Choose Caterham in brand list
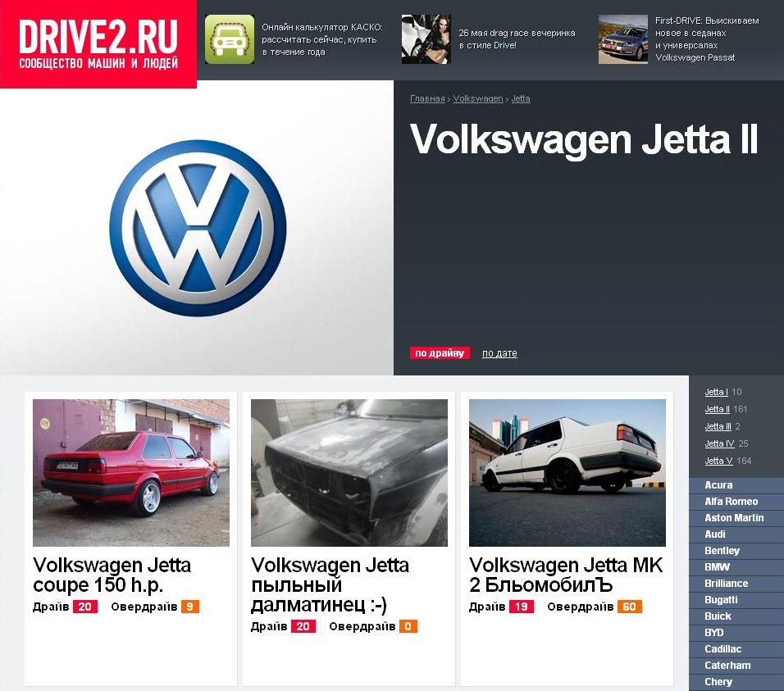The height and width of the screenshot is (691, 784). coord(736,666)
